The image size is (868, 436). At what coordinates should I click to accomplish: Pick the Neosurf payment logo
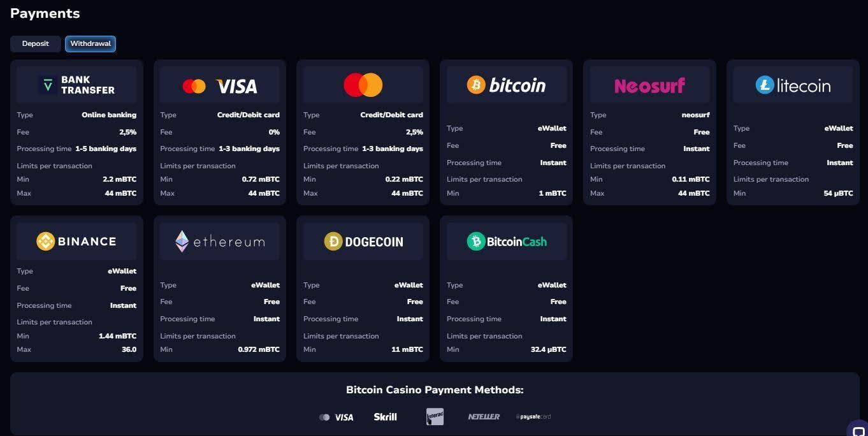click(649, 85)
